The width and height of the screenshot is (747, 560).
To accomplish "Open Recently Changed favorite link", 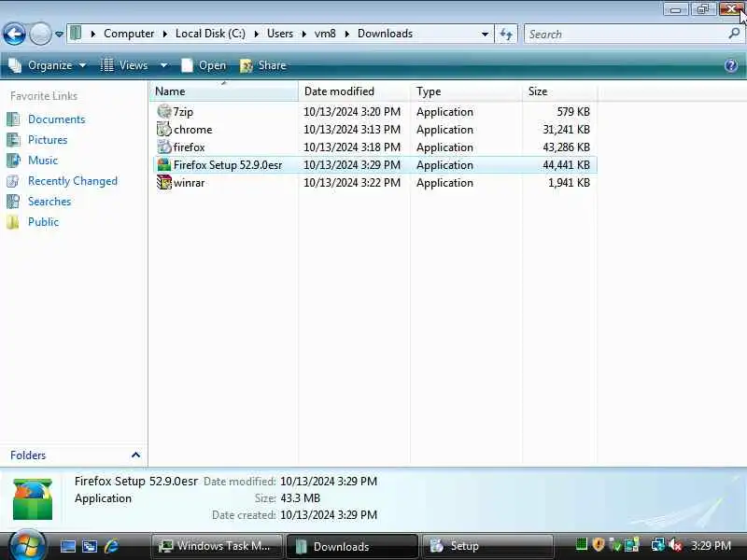I will pyautogui.click(x=73, y=181).
